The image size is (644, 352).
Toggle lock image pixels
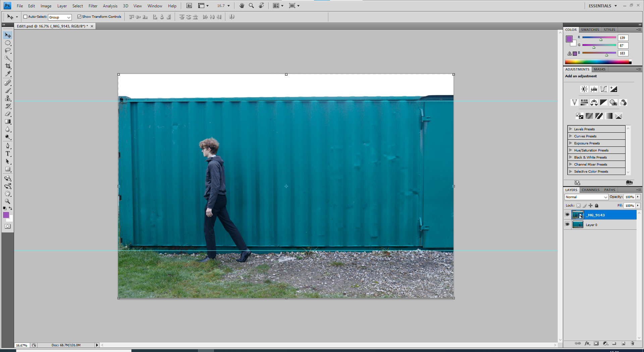coord(585,206)
